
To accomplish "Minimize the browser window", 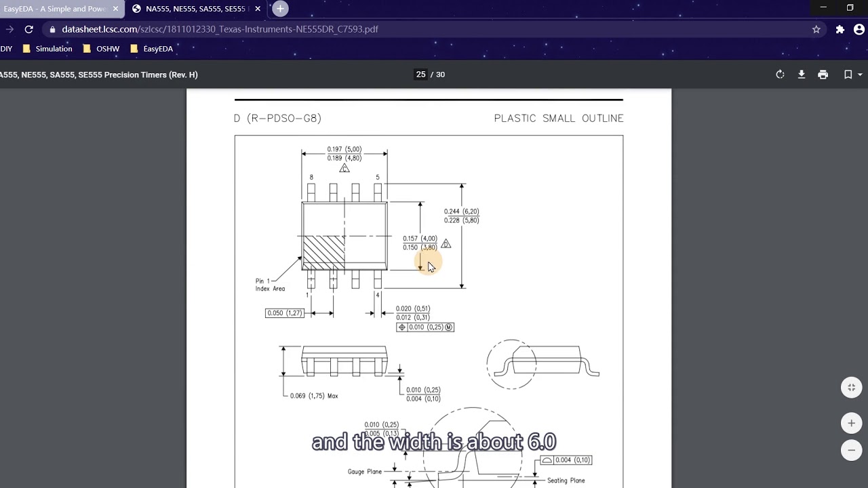I will [x=823, y=7].
